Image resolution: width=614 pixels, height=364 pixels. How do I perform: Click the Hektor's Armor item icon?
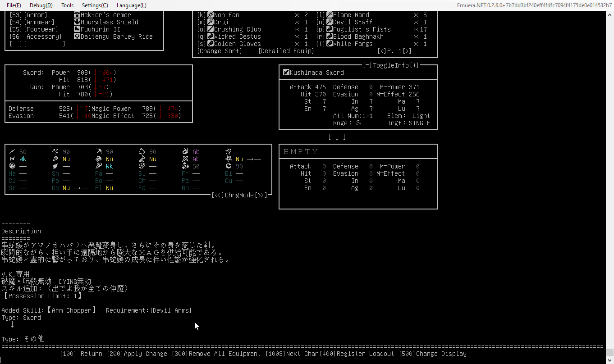(x=77, y=15)
